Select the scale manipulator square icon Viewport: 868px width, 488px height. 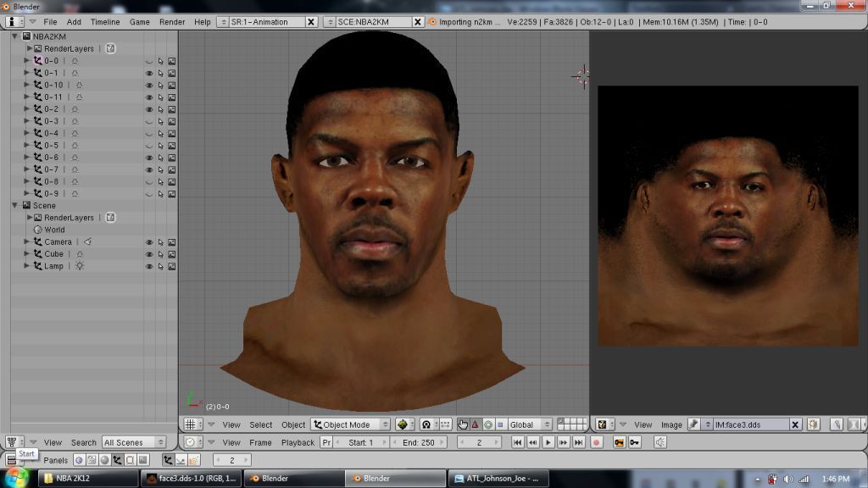tap(500, 424)
